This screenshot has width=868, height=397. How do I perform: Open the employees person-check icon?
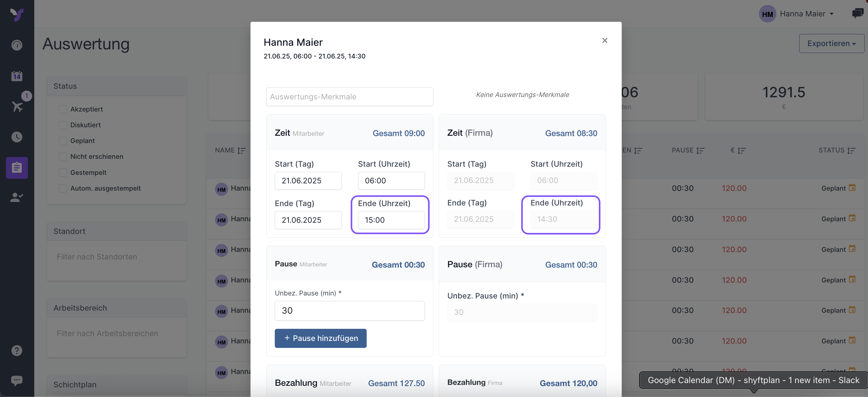pyautogui.click(x=17, y=197)
